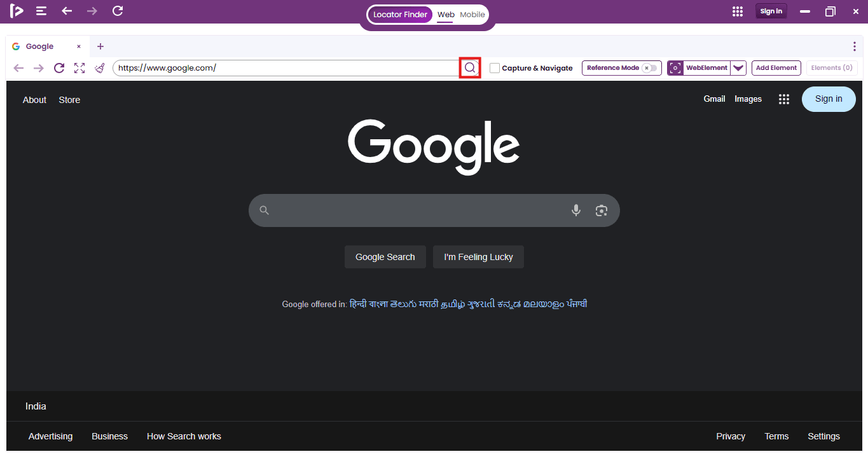The height and width of the screenshot is (454, 868).
Task: Open the app grid icon beside Sign In
Action: (738, 11)
